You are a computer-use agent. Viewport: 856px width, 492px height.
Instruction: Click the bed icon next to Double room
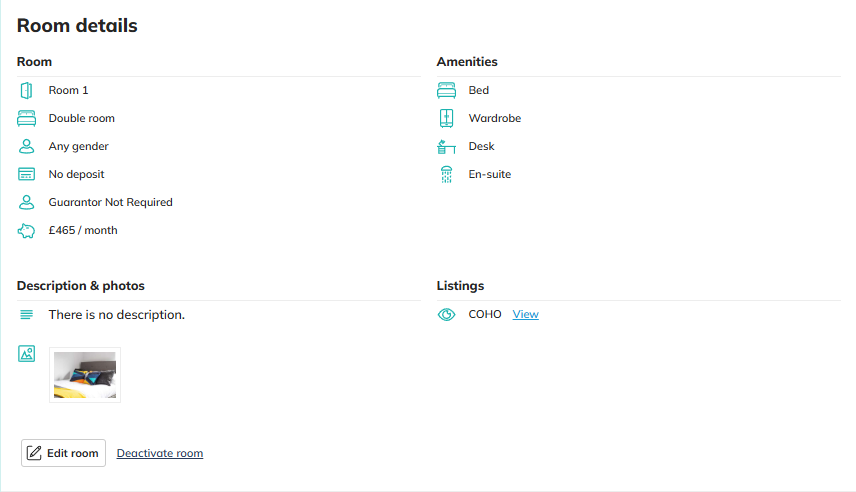click(x=26, y=118)
